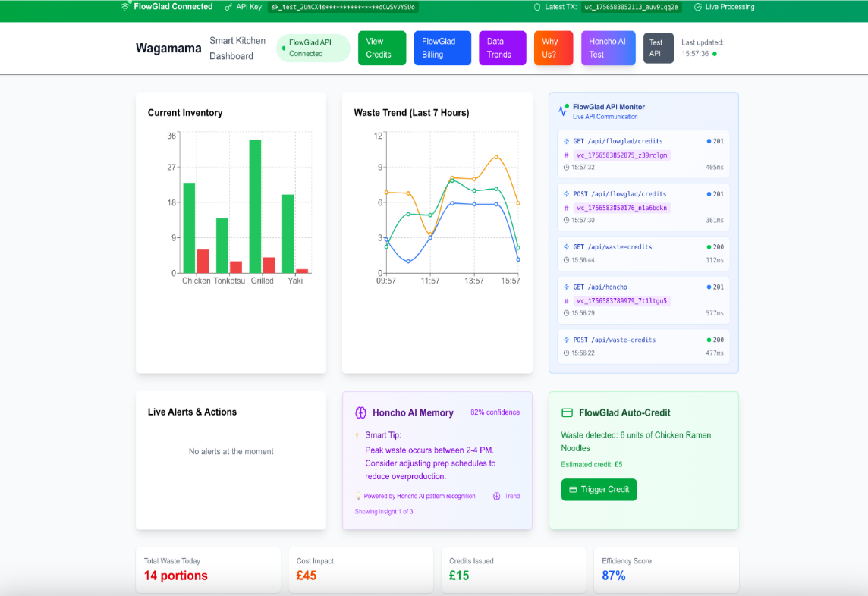
Task: Click the lightbulb icon beside Powered by Honcho
Action: pos(358,496)
